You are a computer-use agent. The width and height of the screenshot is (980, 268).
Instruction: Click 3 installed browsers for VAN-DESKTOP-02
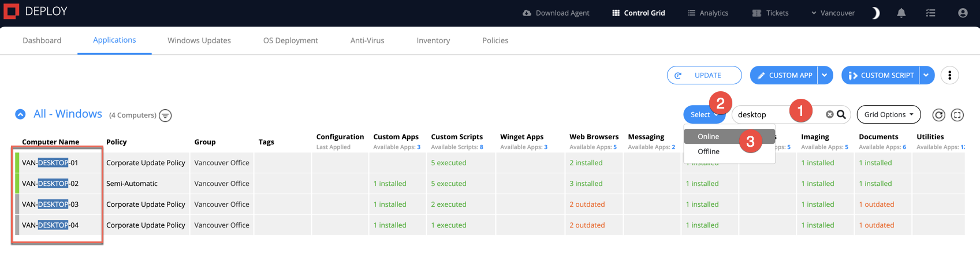pos(586,184)
